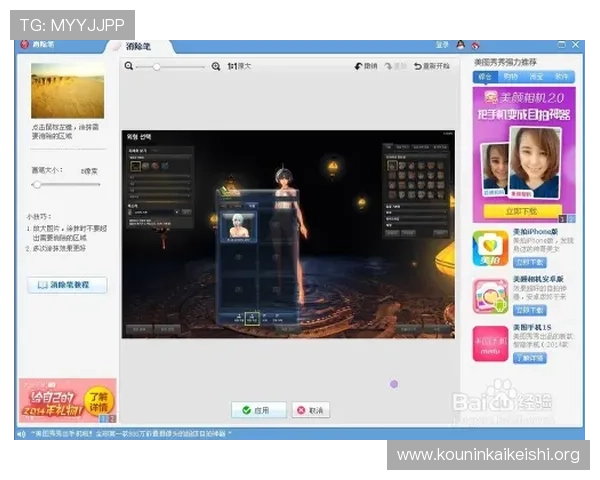
Task: Click the 重新开始 restart icon
Action: [x=419, y=66]
